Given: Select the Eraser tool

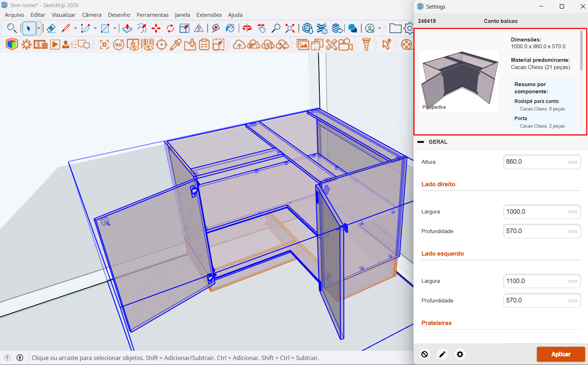Looking at the screenshot, I should tap(51, 28).
